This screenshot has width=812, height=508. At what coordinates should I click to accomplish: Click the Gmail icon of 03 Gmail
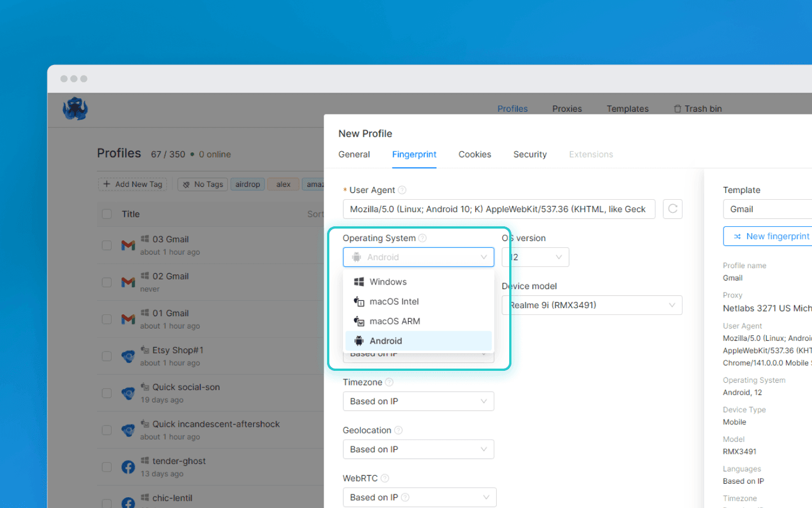128,245
